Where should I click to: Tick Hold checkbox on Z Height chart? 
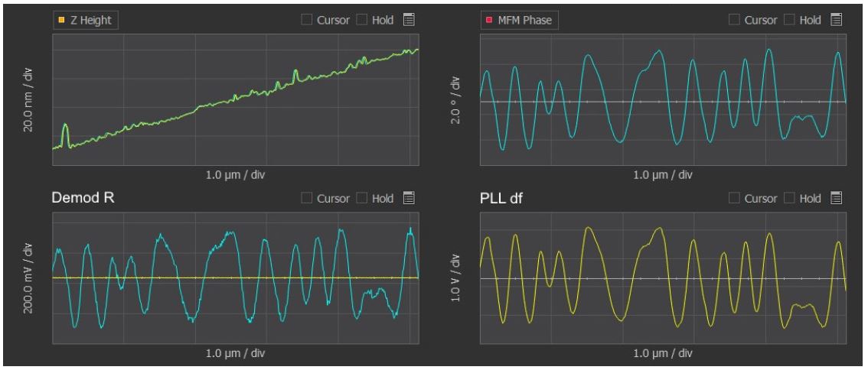(x=363, y=20)
